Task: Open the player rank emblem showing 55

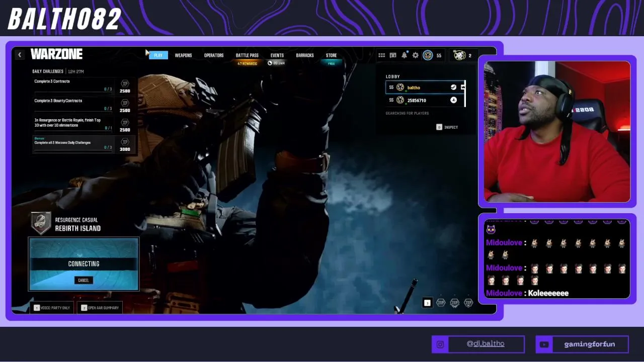Action: pos(428,55)
